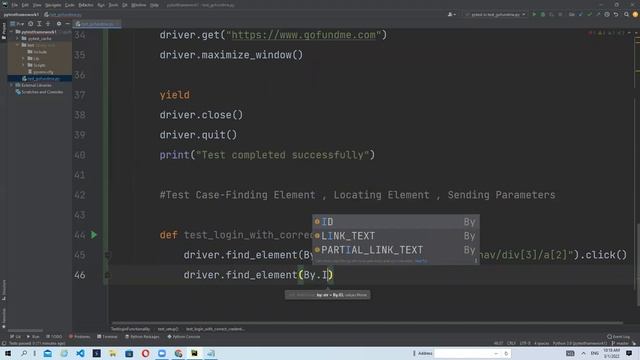Open Opera browser from taskbar

(145, 353)
